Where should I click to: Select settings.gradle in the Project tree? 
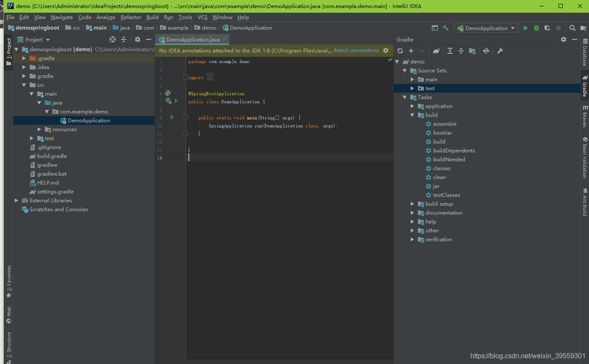pyautogui.click(x=55, y=192)
